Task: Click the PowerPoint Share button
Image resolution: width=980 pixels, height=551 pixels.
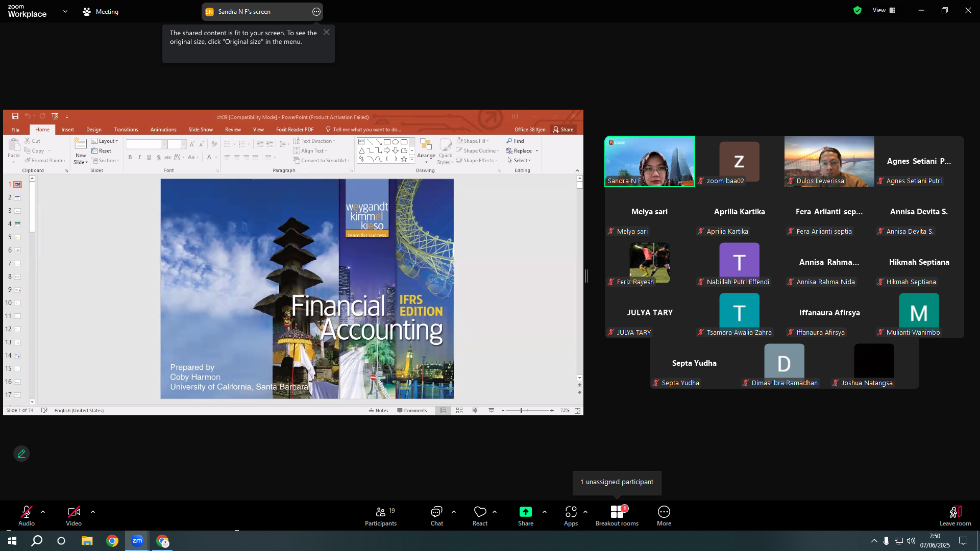Action: 563,130
